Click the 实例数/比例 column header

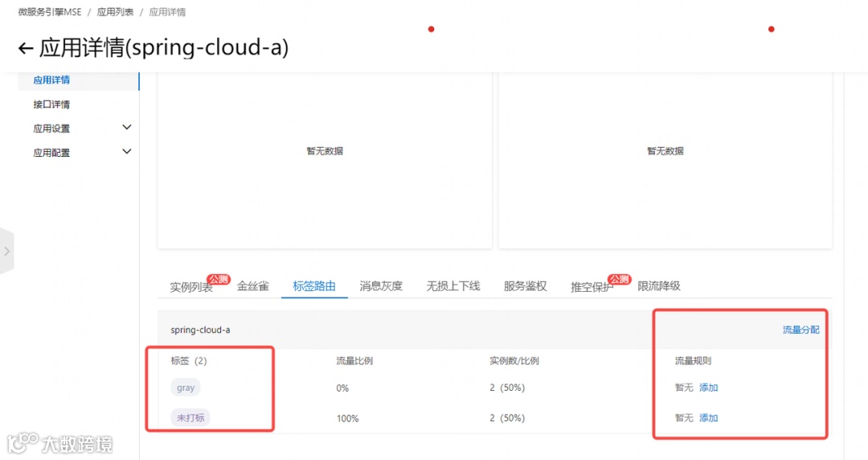tap(514, 361)
